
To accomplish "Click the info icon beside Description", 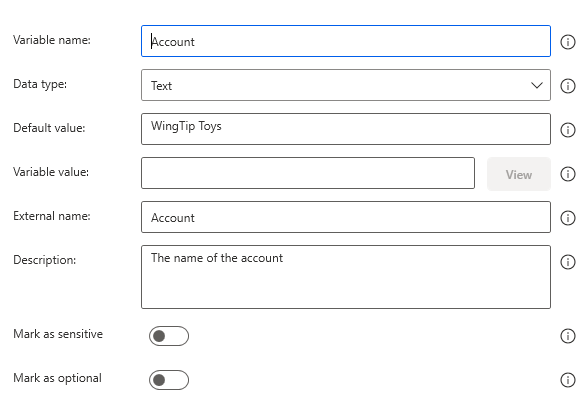I will (x=568, y=262).
